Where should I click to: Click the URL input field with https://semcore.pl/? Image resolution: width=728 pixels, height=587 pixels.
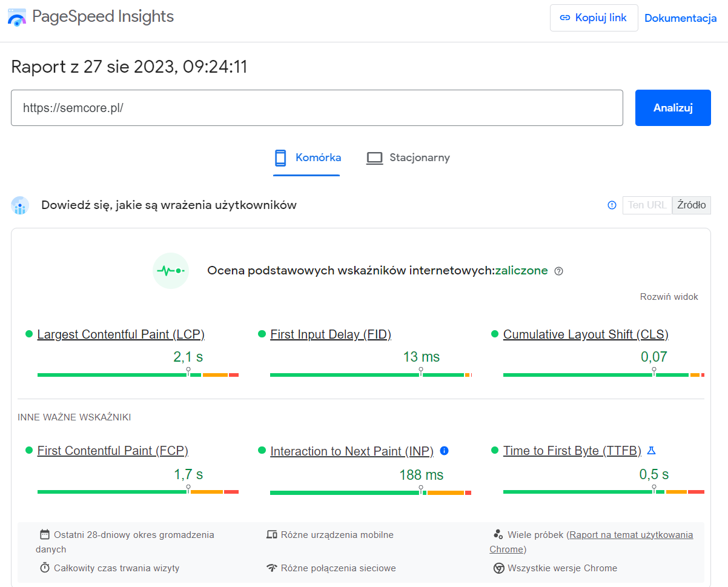(x=317, y=108)
